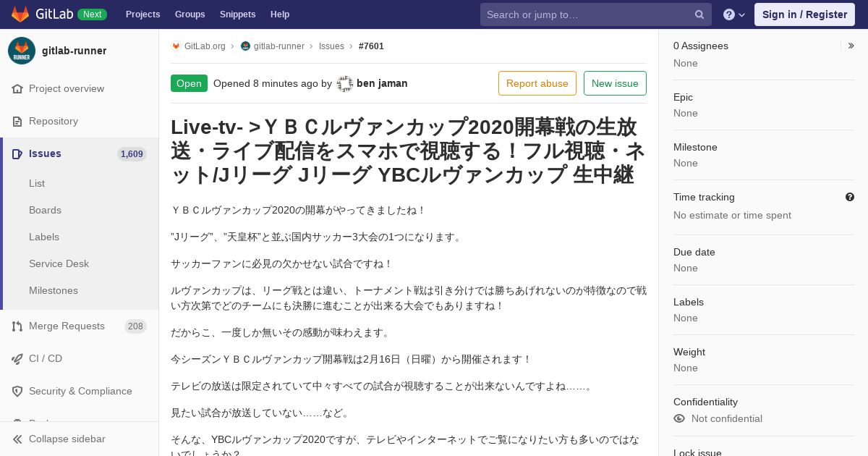Image resolution: width=868 pixels, height=456 pixels.
Task: Collapse the right sidebar with chevrons
Action: click(x=851, y=46)
